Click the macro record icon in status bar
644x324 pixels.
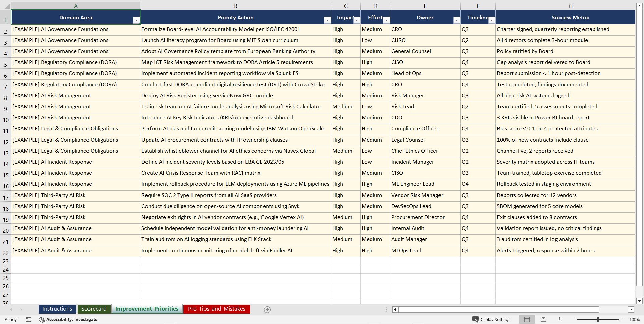click(28, 319)
